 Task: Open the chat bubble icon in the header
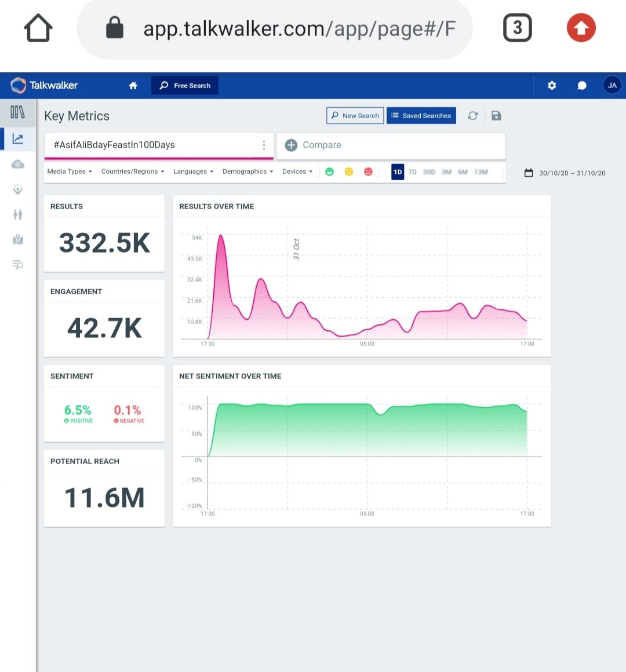[x=581, y=86]
